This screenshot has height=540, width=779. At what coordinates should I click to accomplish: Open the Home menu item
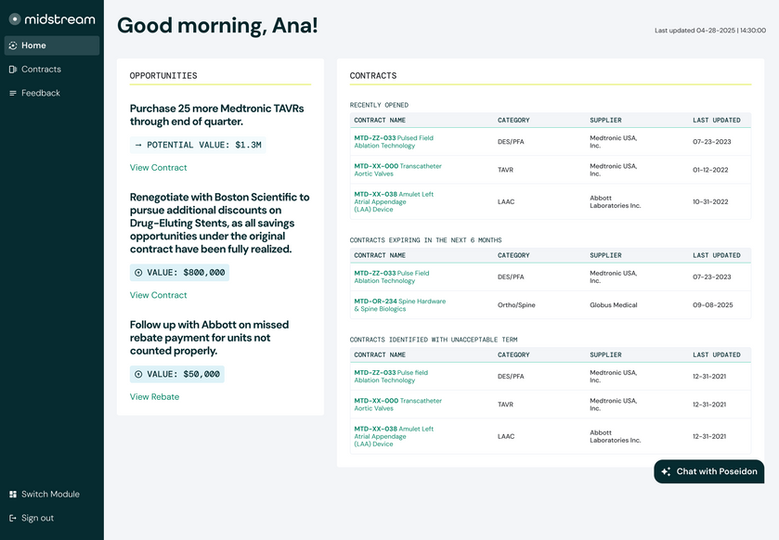(52, 46)
